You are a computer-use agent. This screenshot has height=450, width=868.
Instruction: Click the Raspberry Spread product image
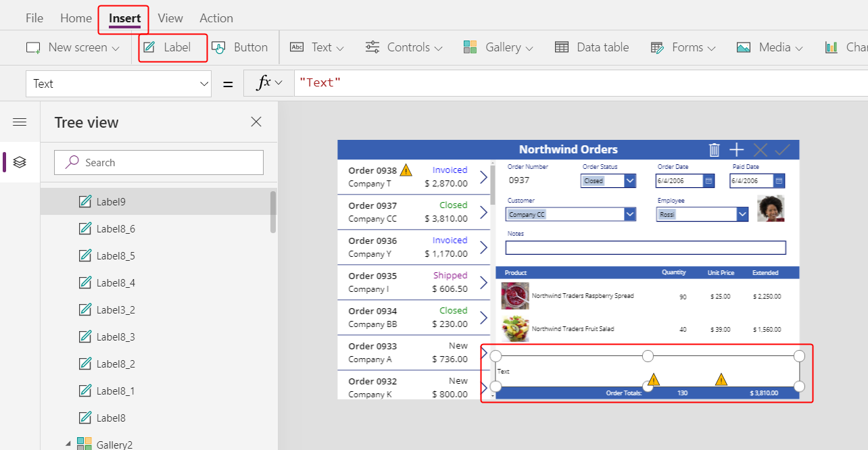(515, 296)
